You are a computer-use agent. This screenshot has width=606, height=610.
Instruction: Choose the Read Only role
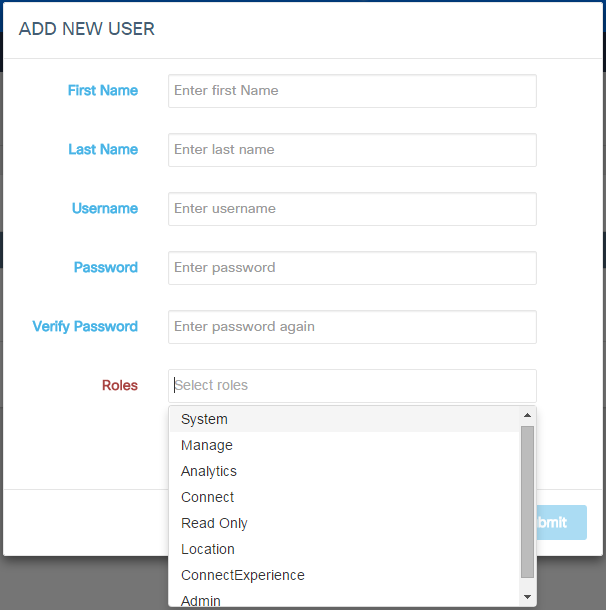coord(214,523)
